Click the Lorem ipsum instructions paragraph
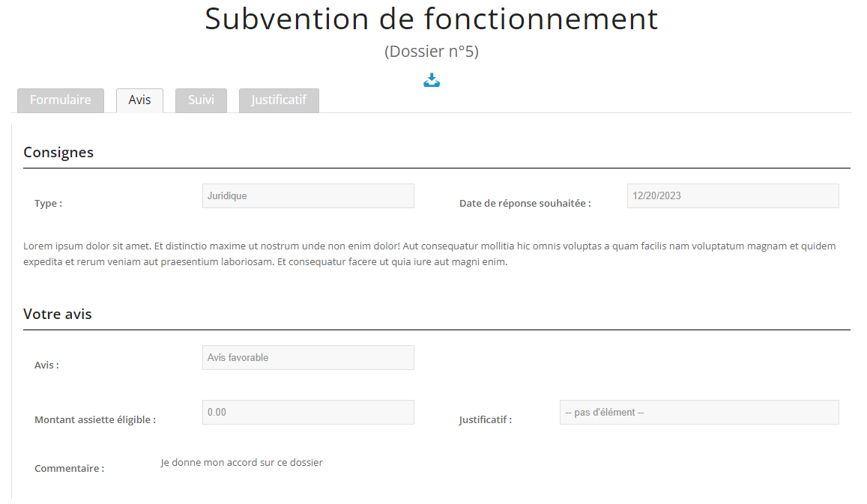The image size is (867, 504). point(429,254)
